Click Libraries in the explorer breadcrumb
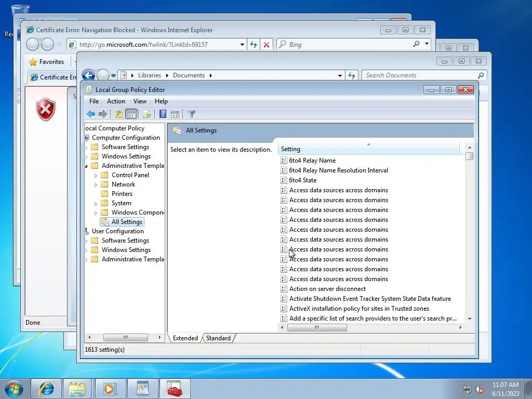Viewport: 532px width, 399px height. click(x=150, y=75)
